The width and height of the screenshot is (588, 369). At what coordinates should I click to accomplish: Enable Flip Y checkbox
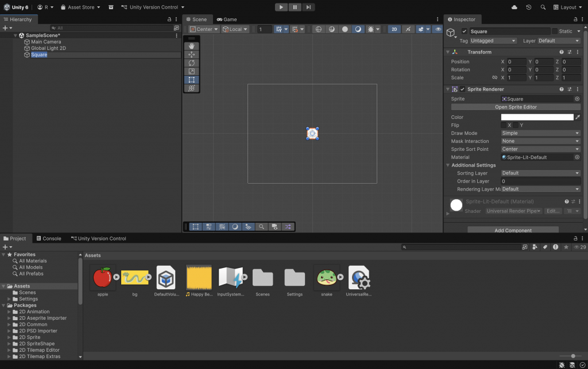pyautogui.click(x=516, y=125)
